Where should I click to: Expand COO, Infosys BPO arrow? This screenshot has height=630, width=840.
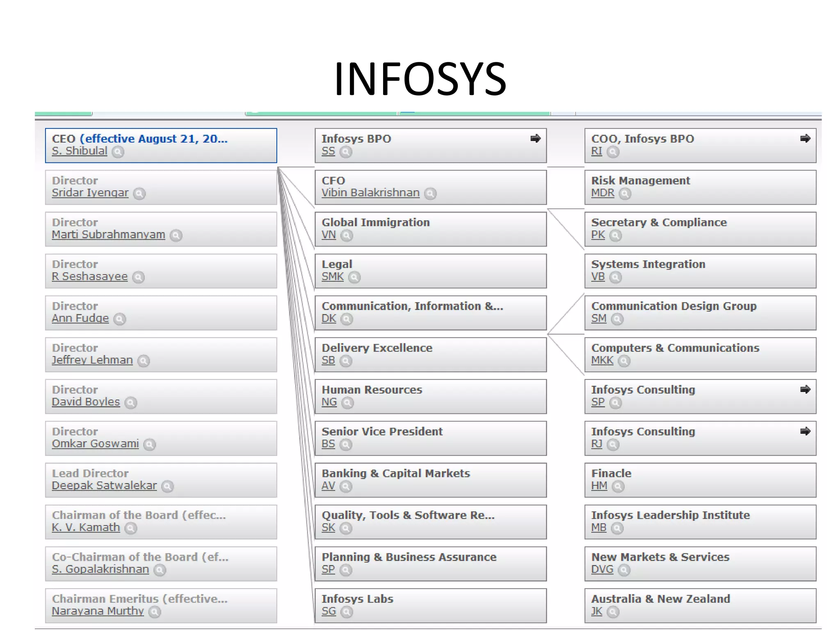(x=805, y=139)
